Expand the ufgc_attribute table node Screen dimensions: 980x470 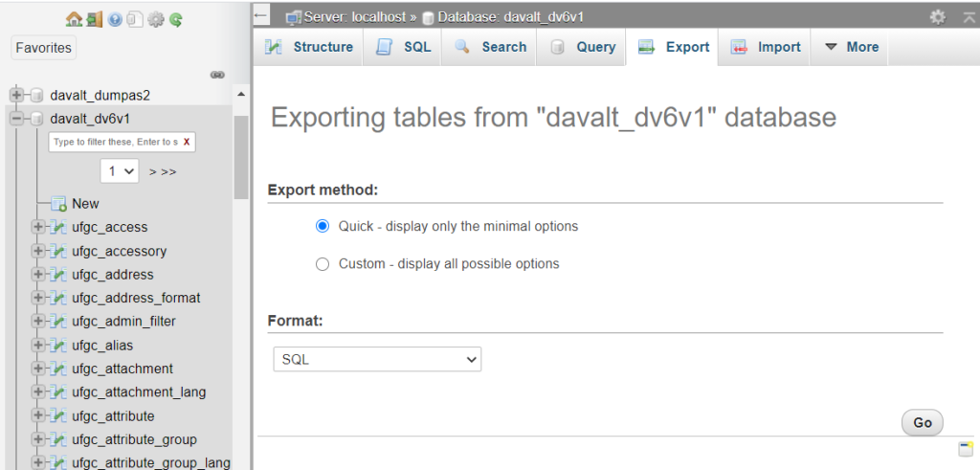(38, 415)
